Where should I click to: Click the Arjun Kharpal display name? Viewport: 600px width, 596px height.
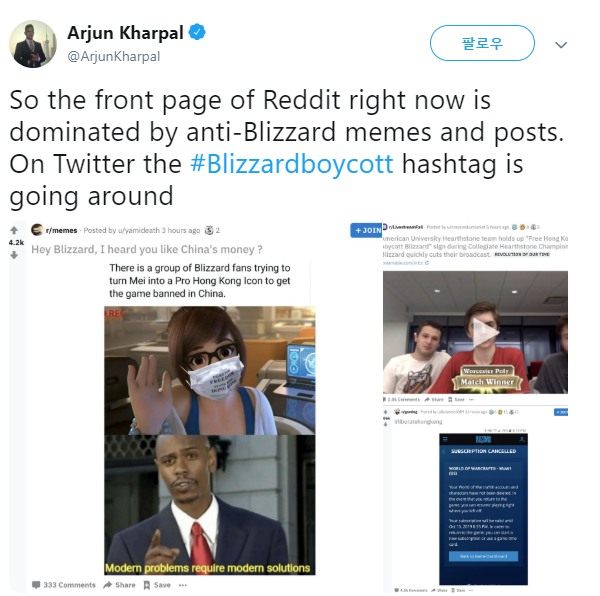pyautogui.click(x=126, y=33)
